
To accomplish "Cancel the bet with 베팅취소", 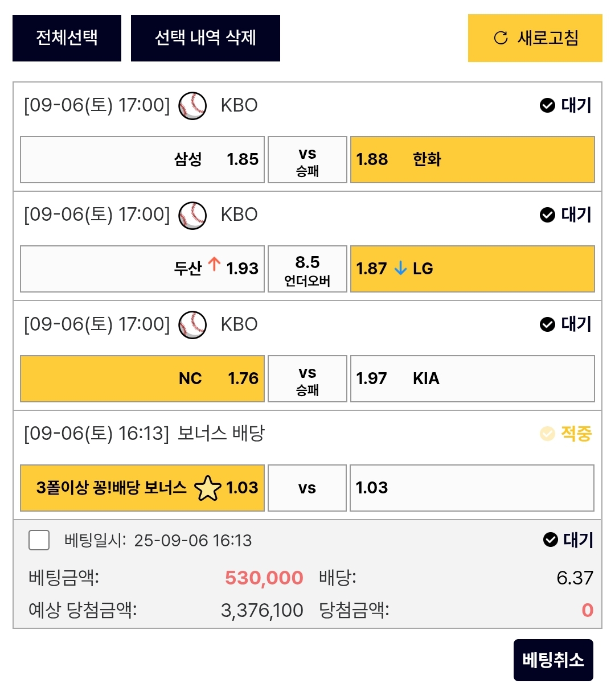I will (553, 660).
